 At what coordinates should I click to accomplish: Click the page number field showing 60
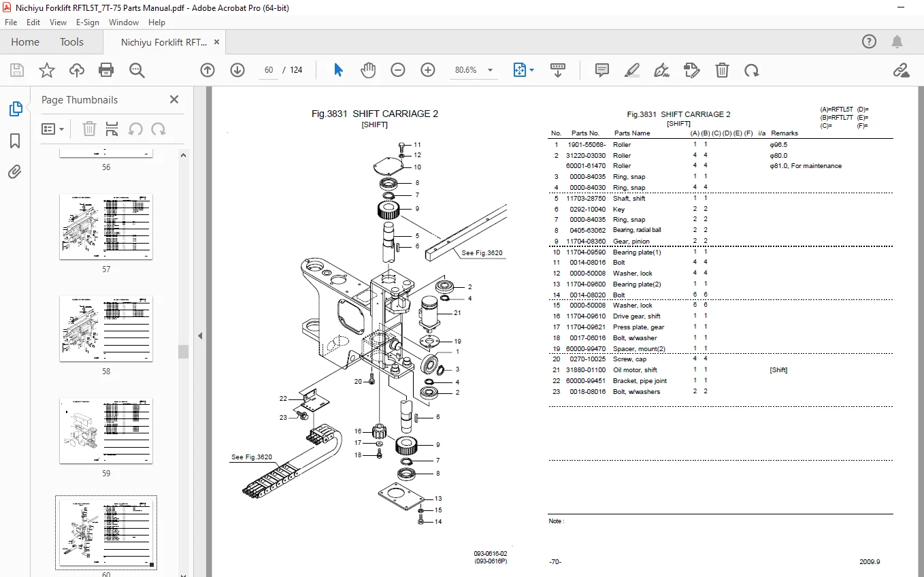(x=269, y=70)
